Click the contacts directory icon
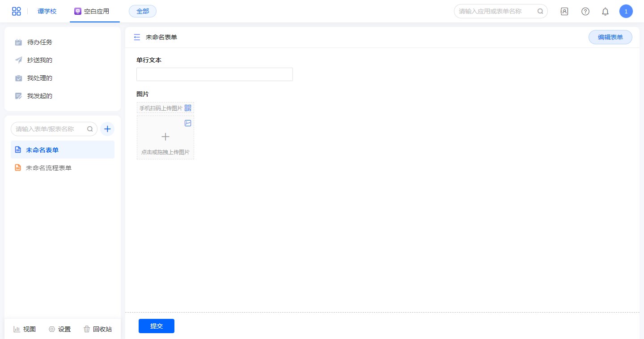Image resolution: width=644 pixels, height=339 pixels. click(564, 12)
